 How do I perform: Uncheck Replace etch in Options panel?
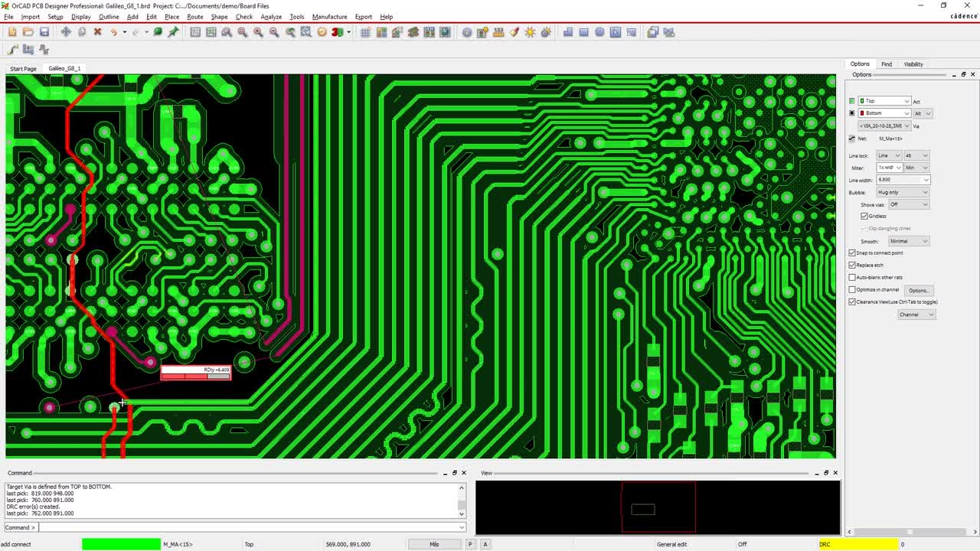click(853, 265)
